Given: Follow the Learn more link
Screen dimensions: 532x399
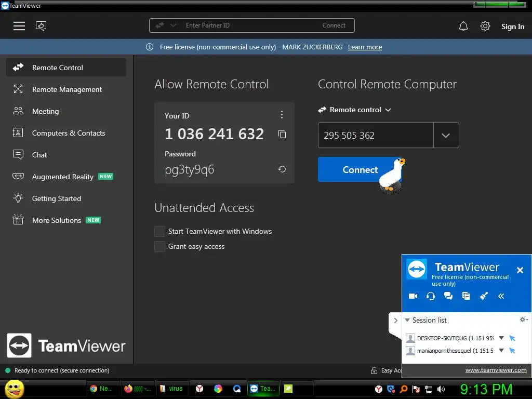Looking at the screenshot, I should (365, 47).
